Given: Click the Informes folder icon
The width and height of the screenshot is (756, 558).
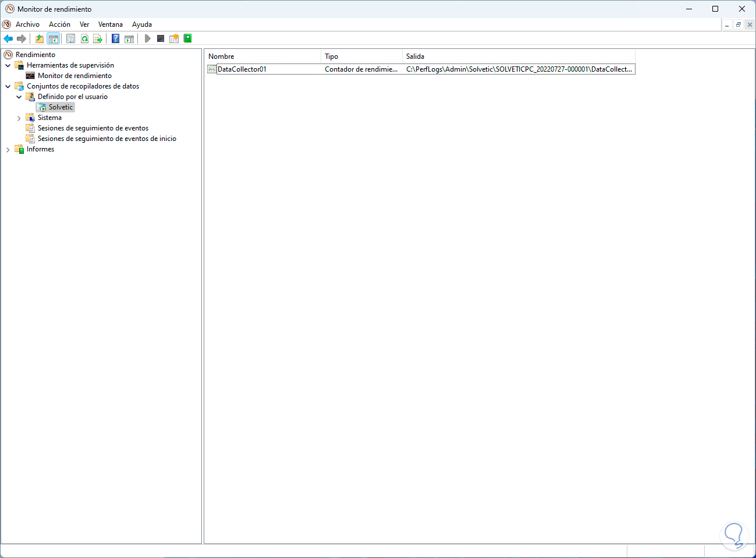Looking at the screenshot, I should pos(19,149).
